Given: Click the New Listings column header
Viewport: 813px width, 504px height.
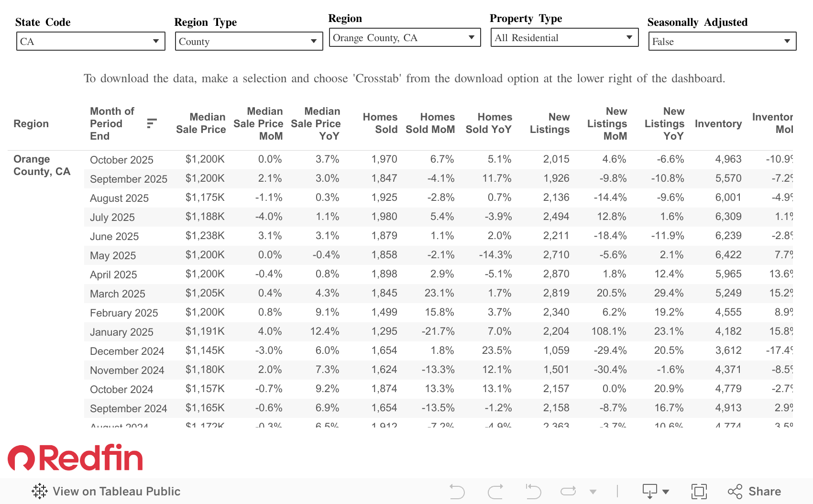Looking at the screenshot, I should click(549, 123).
